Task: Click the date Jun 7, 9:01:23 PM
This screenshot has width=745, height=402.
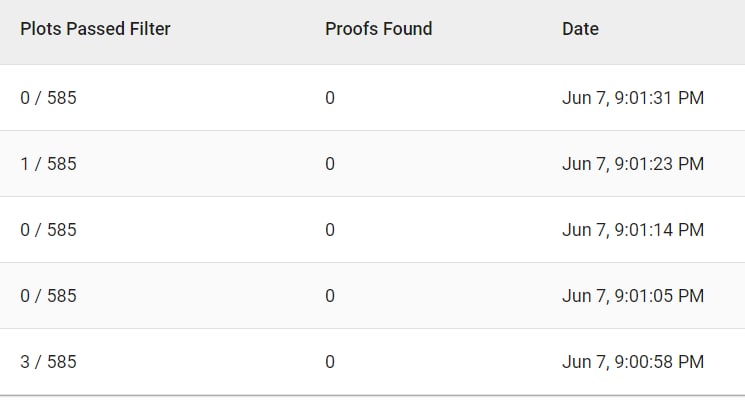Action: (x=633, y=164)
